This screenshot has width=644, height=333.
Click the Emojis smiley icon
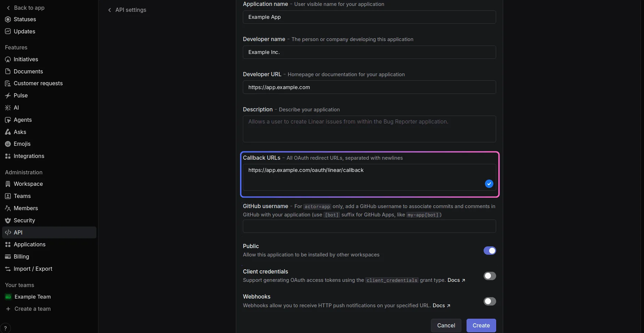click(x=8, y=144)
